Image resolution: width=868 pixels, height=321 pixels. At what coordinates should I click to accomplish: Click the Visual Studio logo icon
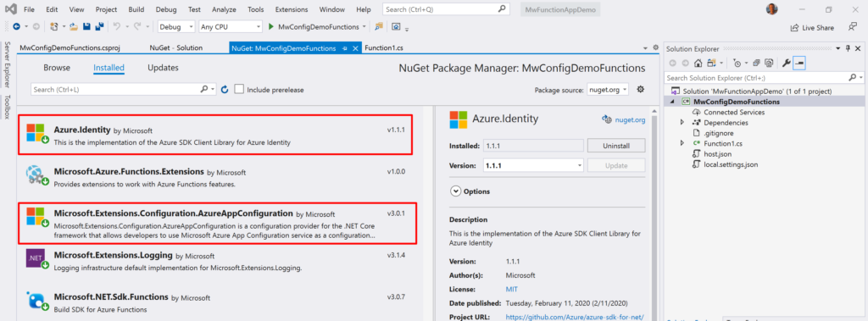[10, 9]
